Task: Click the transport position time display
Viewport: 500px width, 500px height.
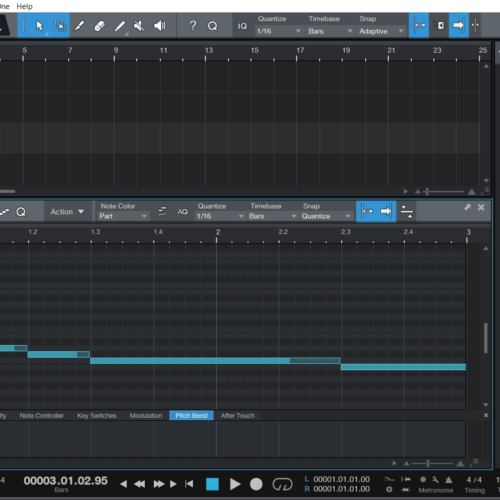Action: [66, 481]
